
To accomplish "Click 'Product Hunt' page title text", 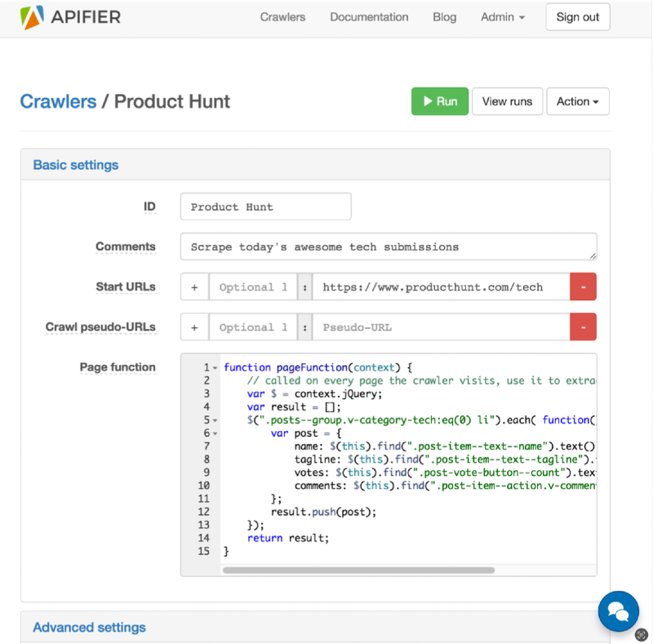I will 172,101.
